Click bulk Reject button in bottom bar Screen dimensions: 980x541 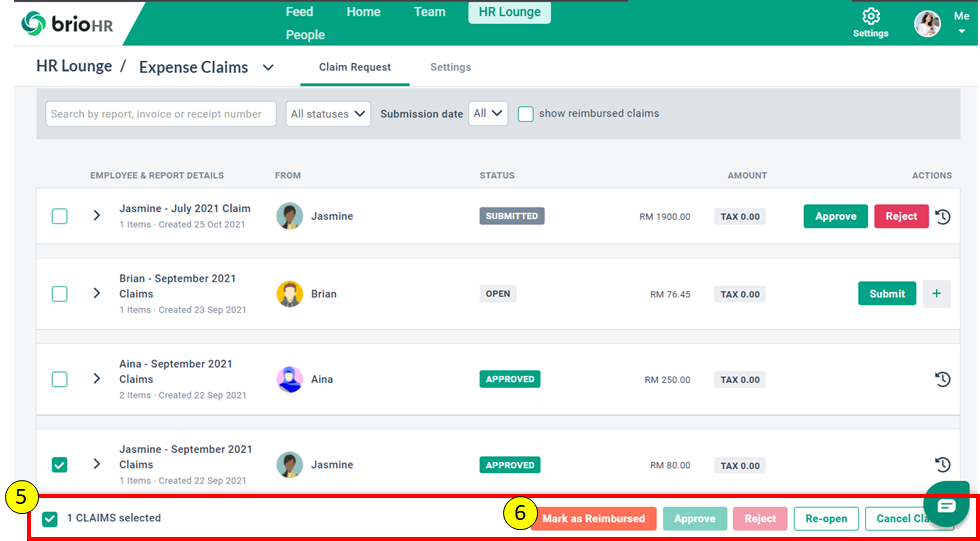point(760,519)
